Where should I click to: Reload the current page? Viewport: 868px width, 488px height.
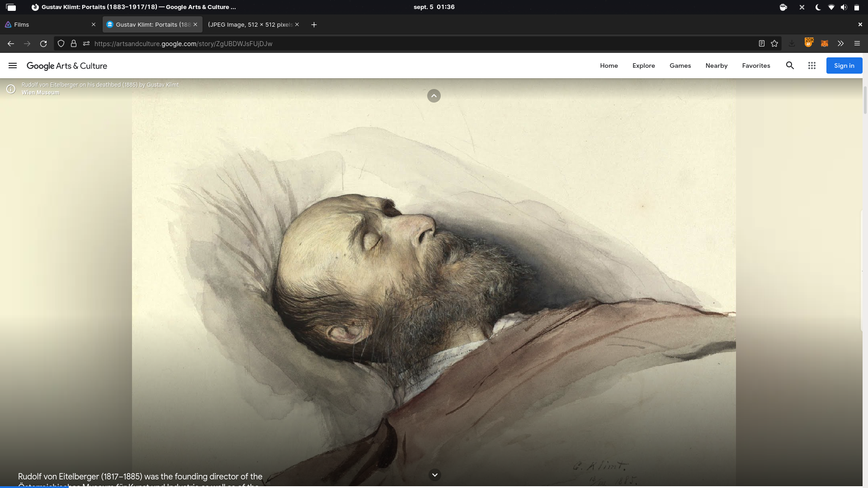pyautogui.click(x=43, y=44)
